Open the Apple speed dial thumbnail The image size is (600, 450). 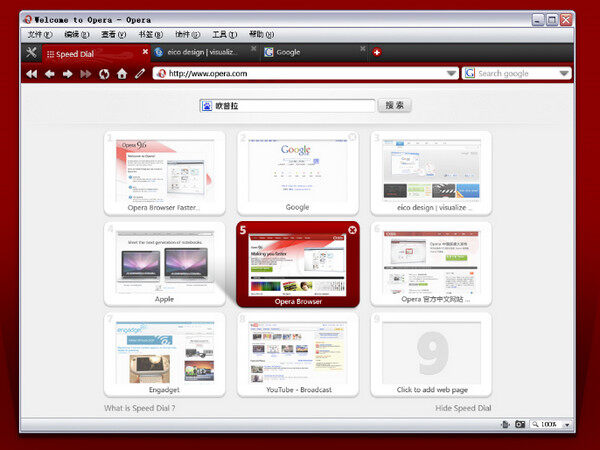(x=165, y=264)
